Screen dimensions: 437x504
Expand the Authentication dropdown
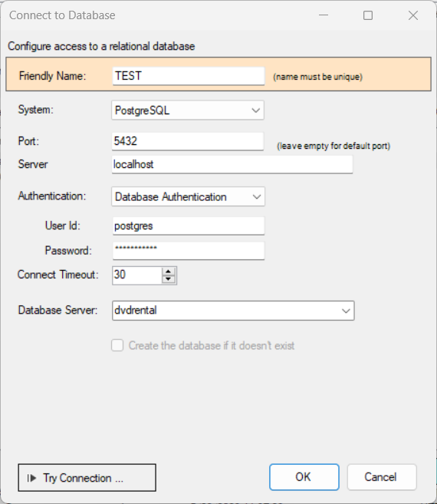188,196
